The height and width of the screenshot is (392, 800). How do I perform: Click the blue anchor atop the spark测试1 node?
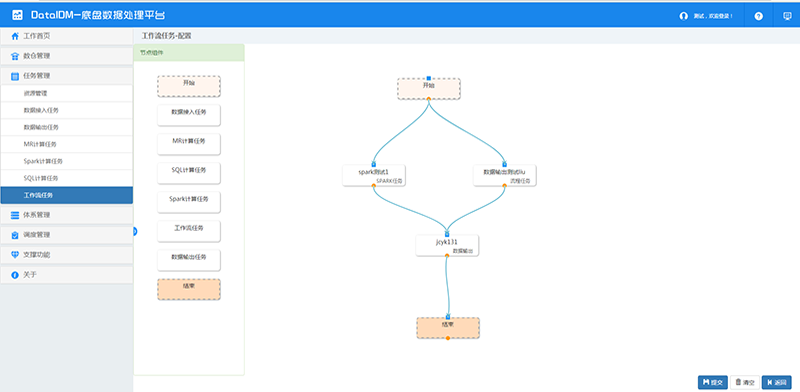pyautogui.click(x=374, y=164)
